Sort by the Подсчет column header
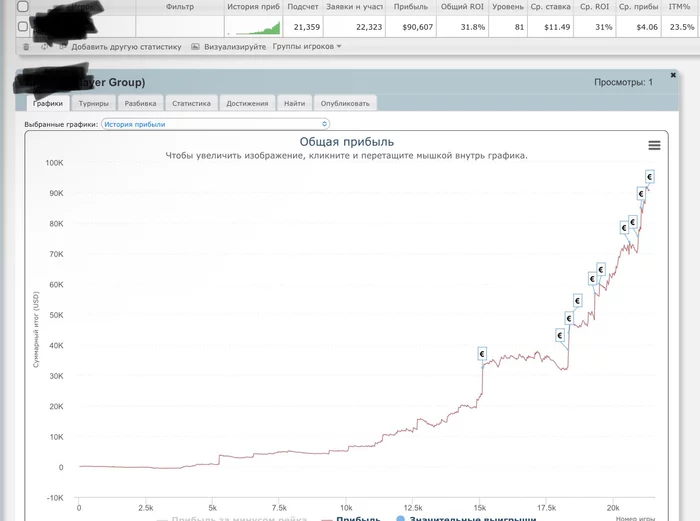The width and height of the screenshot is (700, 521). click(303, 7)
